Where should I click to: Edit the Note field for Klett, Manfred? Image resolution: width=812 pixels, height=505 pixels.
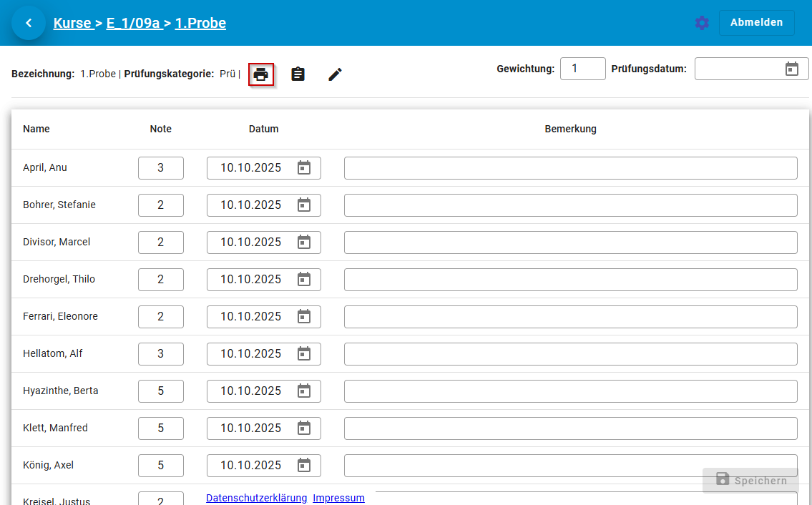(160, 428)
